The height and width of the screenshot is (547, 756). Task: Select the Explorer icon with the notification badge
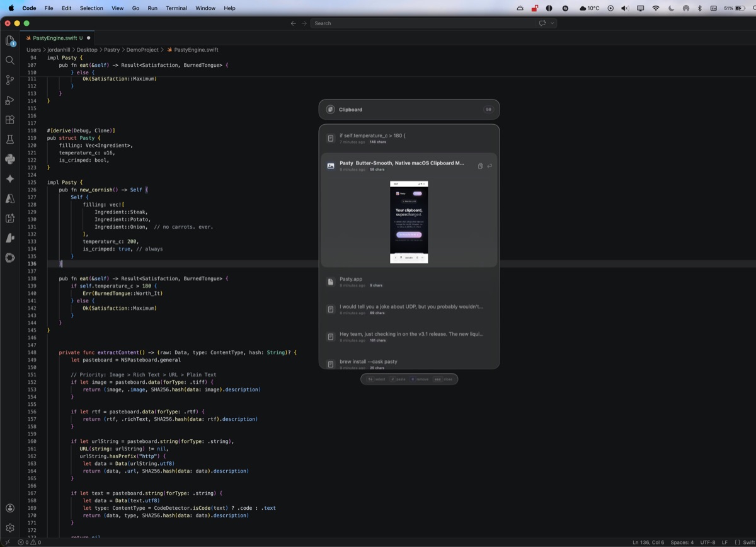[9, 40]
